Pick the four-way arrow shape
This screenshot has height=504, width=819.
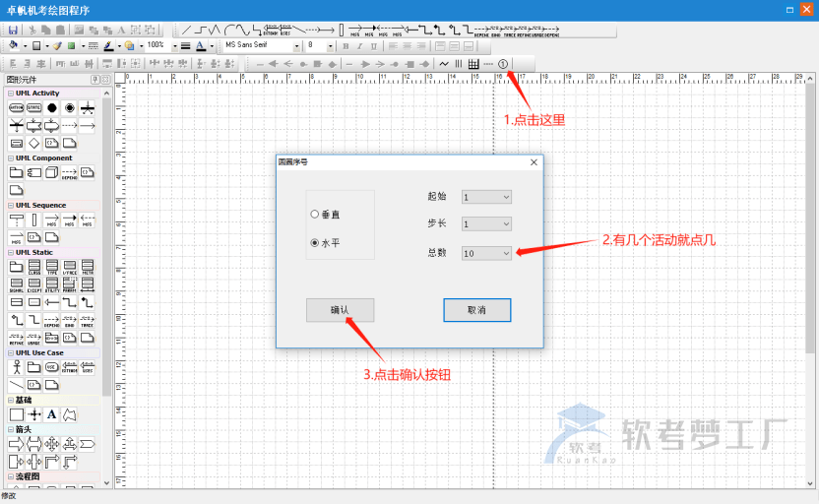tap(51, 444)
